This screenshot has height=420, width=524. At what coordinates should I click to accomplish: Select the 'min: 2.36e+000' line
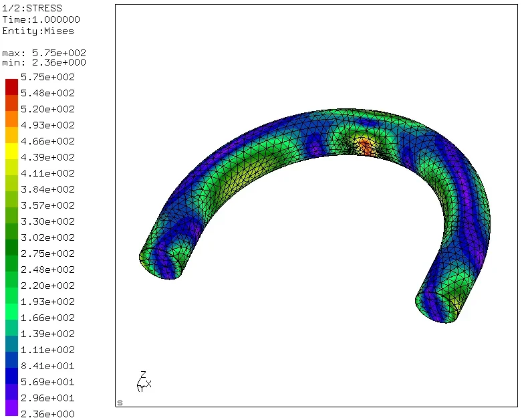click(x=44, y=62)
